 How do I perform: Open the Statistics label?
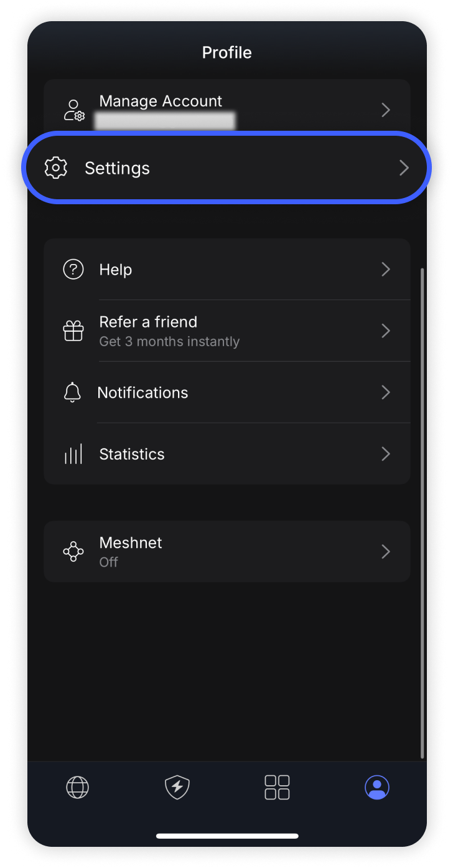pos(132,454)
